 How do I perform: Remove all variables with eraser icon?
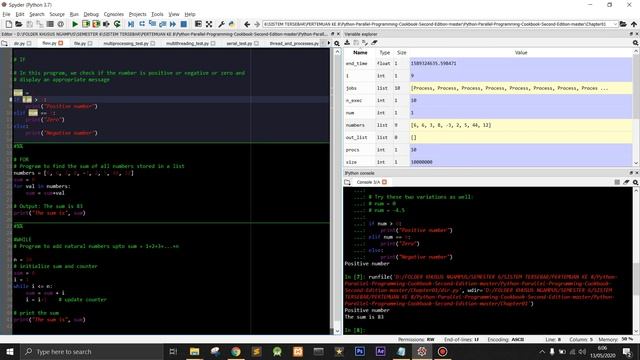[x=374, y=43]
